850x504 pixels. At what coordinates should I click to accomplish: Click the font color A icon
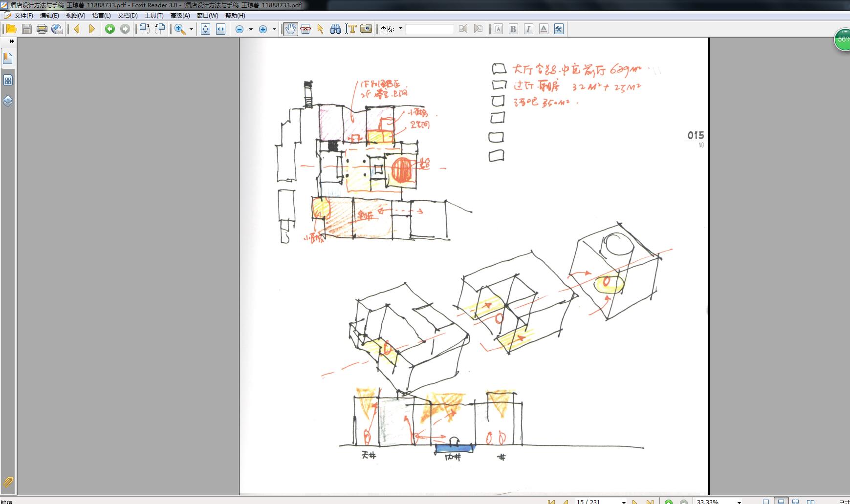544,29
